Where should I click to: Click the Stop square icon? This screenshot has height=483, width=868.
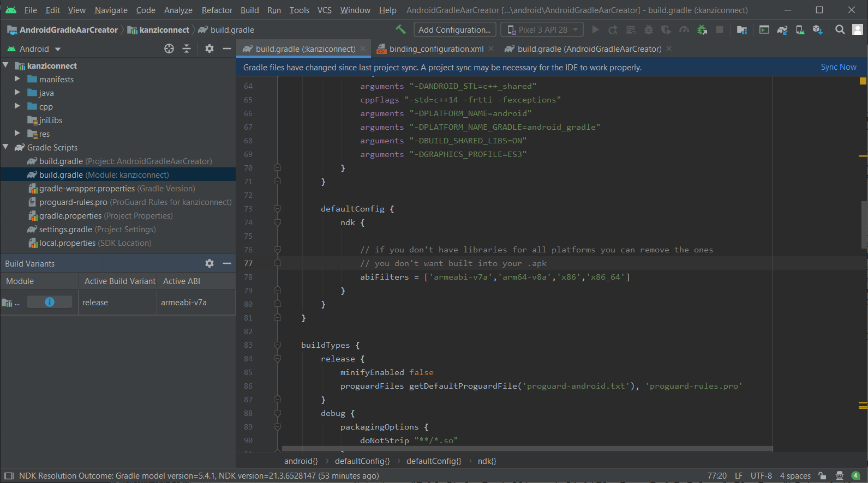pos(720,29)
